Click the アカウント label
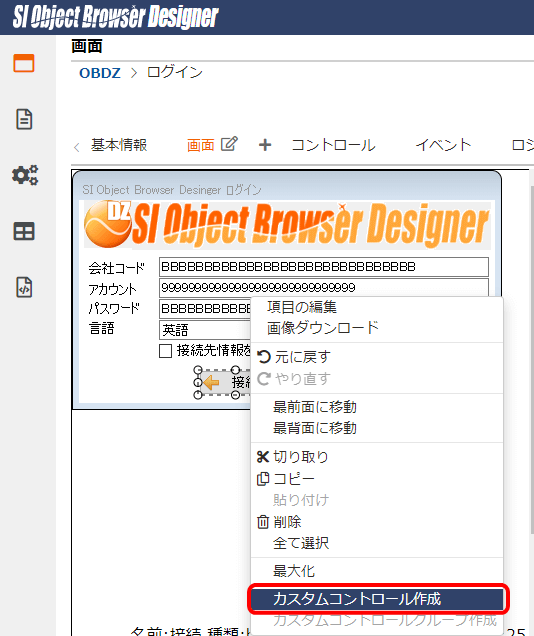Viewport: 534px width, 636px height. (113, 289)
